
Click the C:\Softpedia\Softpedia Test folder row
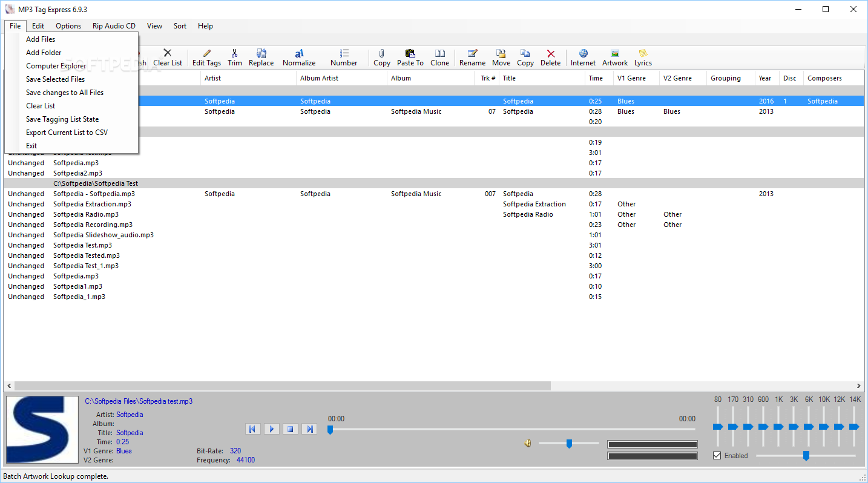pos(433,183)
